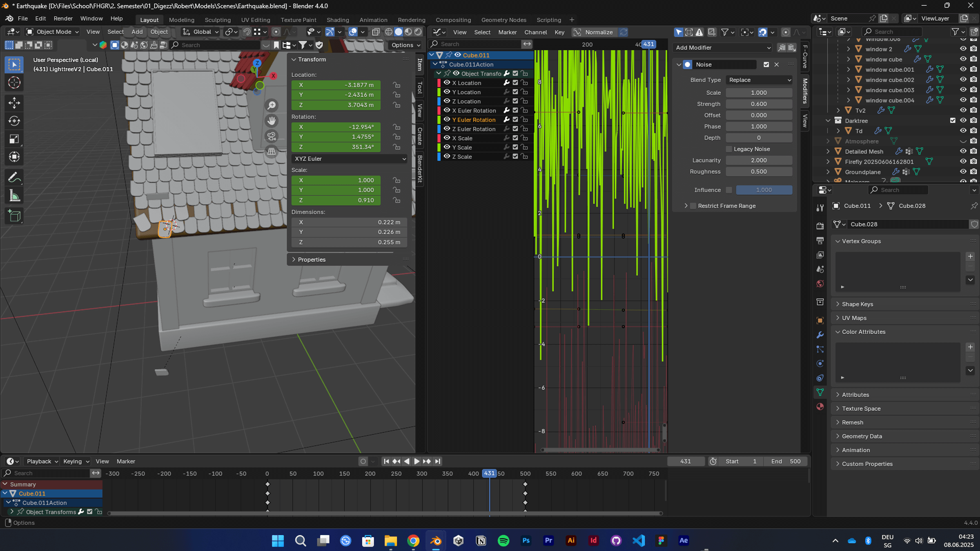
Task: Click the Influence 1.000 slider
Action: [764, 190]
